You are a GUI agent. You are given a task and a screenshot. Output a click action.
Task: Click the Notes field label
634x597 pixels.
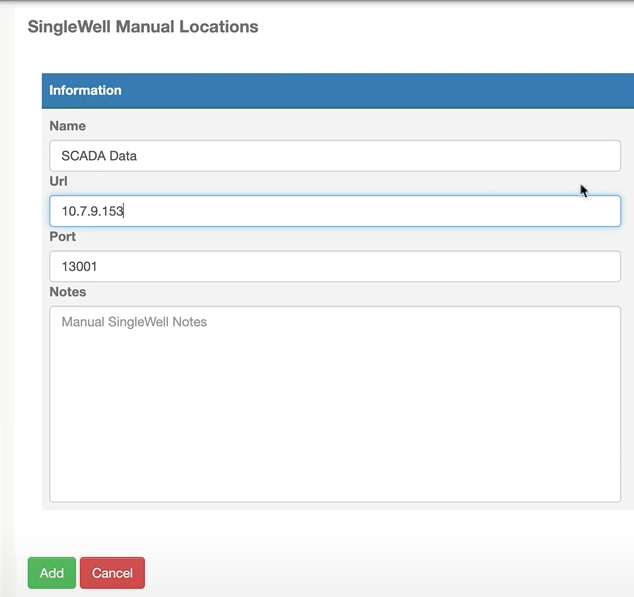tap(68, 292)
